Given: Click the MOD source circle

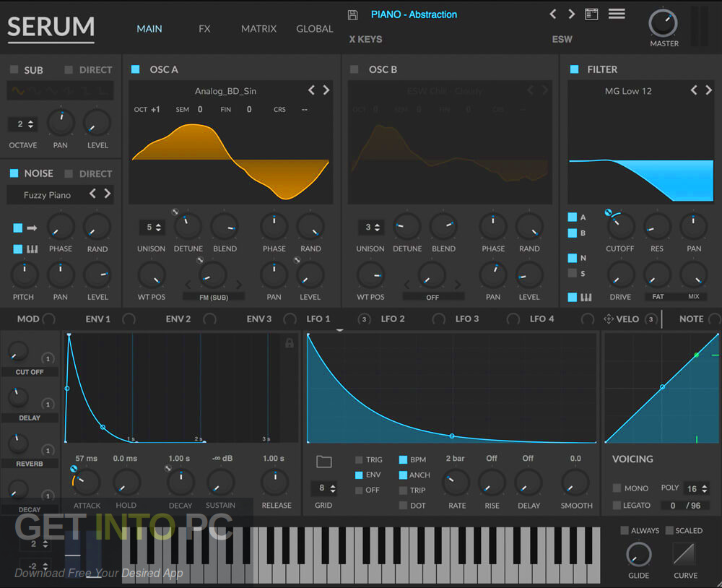Looking at the screenshot, I should pyautogui.click(x=49, y=319).
